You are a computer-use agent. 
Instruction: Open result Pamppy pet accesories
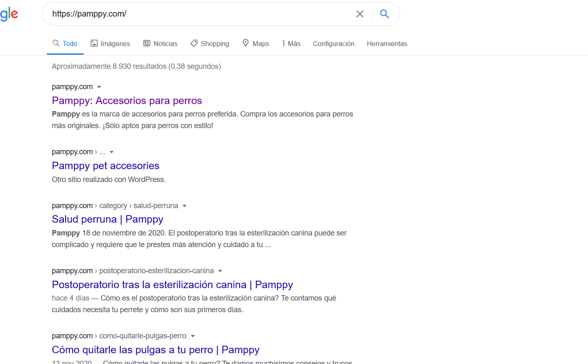(106, 166)
